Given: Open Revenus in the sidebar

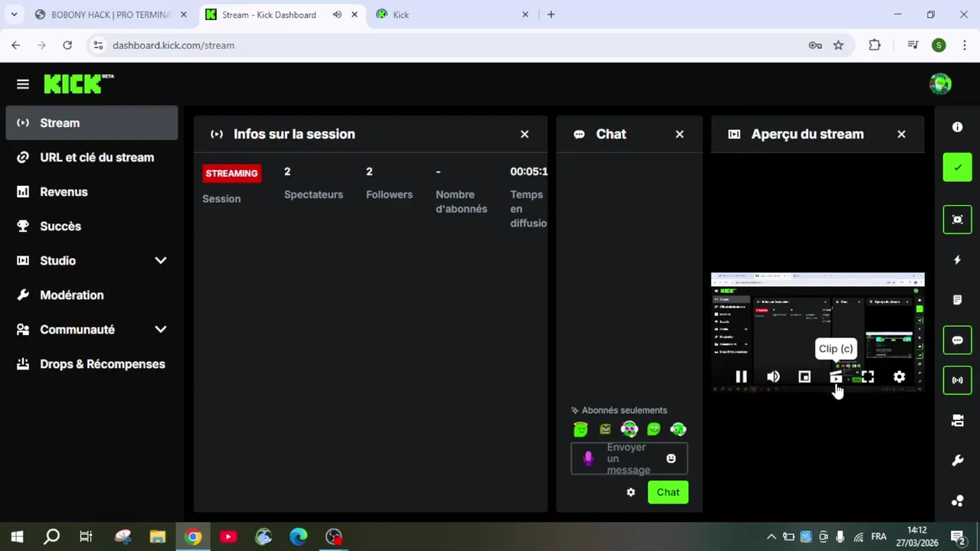Looking at the screenshot, I should coord(92,191).
